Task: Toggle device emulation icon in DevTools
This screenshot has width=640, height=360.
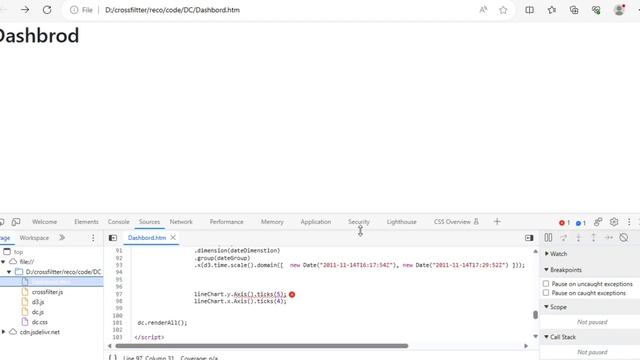Action: pyautogui.click(x=16, y=222)
